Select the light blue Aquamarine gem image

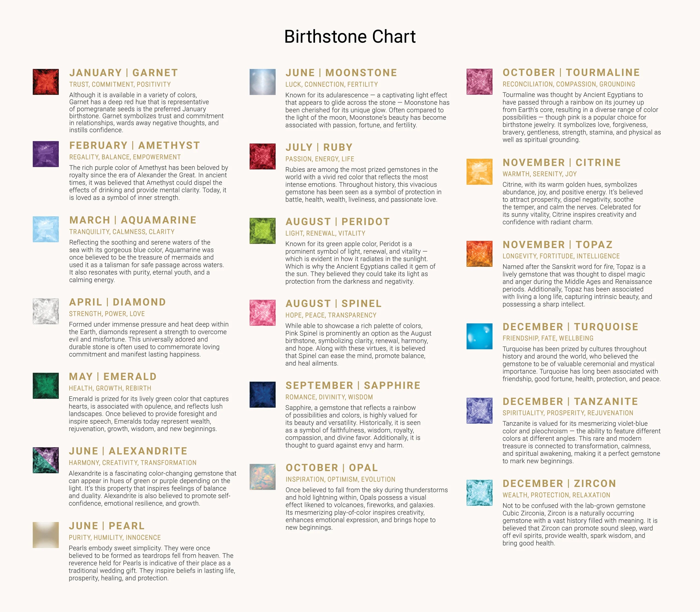45,229
